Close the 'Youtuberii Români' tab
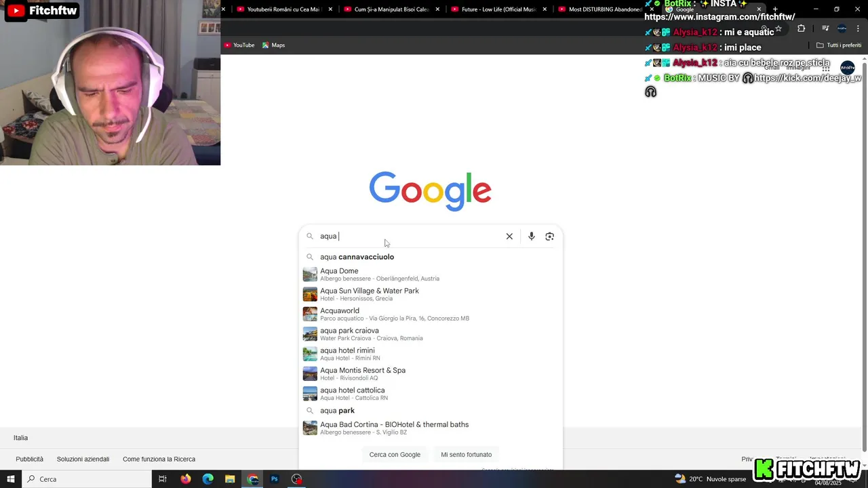 (x=330, y=9)
